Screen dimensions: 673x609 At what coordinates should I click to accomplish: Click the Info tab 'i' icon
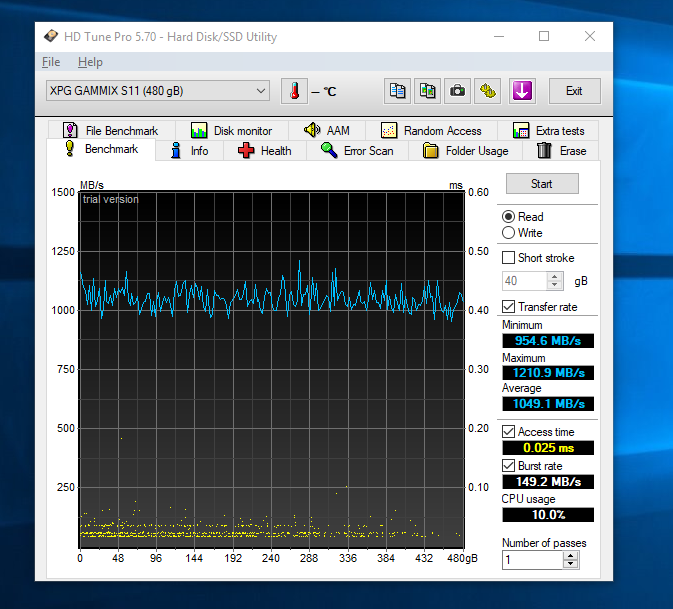[176, 151]
